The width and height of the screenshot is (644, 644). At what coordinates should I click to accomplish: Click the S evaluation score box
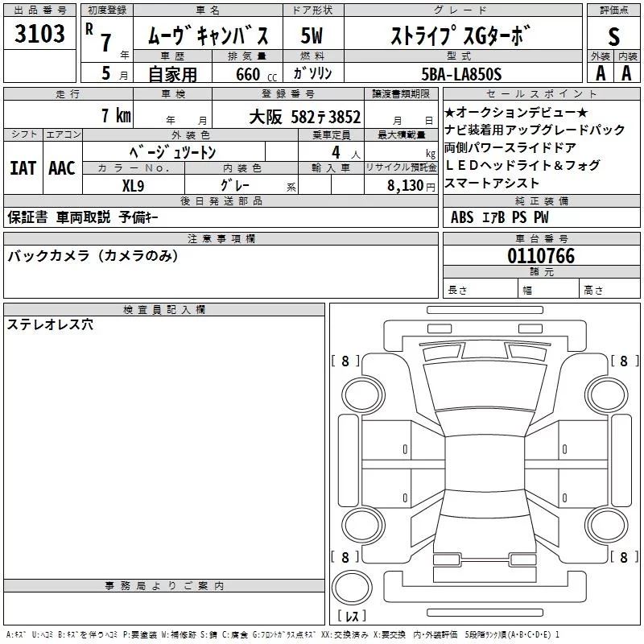point(613,36)
